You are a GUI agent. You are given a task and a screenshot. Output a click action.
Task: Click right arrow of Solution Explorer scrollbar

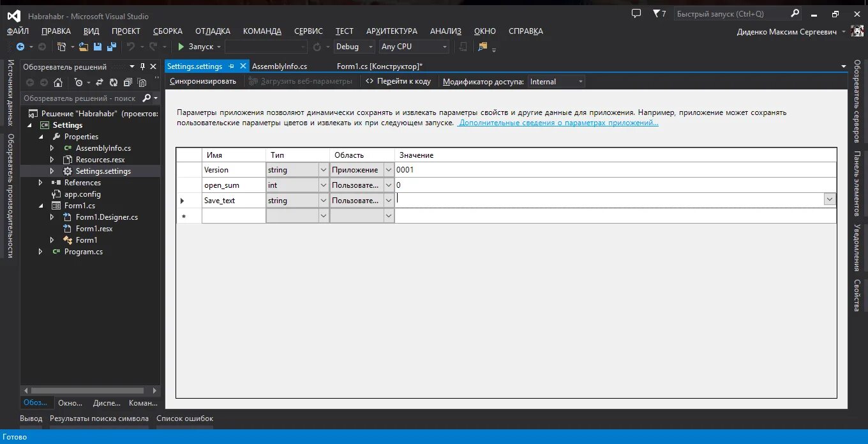pos(154,390)
